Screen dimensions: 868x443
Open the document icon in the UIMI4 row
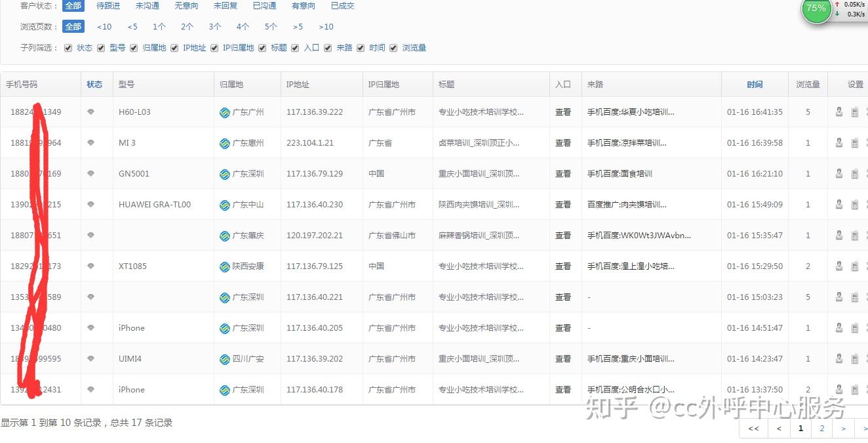pyautogui.click(x=854, y=358)
